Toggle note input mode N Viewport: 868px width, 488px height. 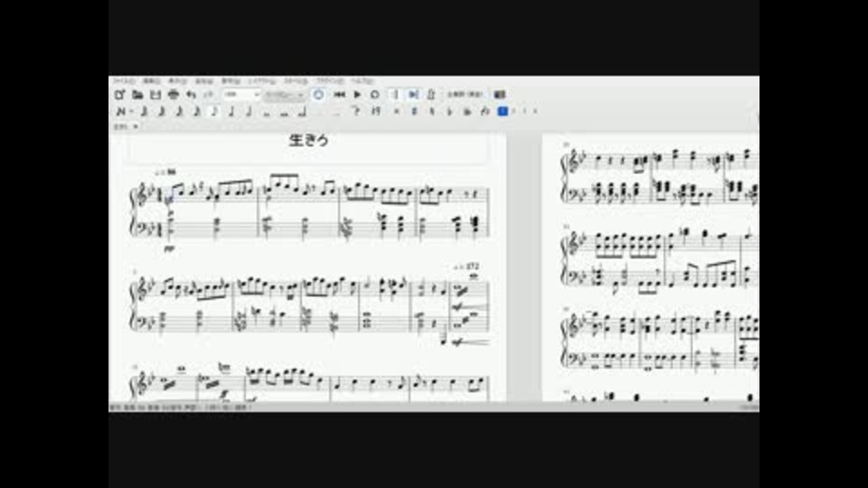pyautogui.click(x=120, y=111)
